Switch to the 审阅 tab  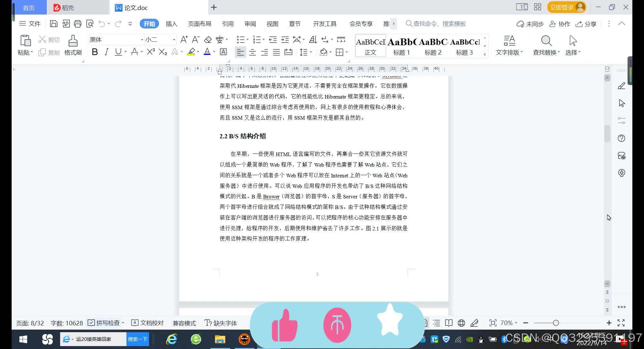(250, 24)
